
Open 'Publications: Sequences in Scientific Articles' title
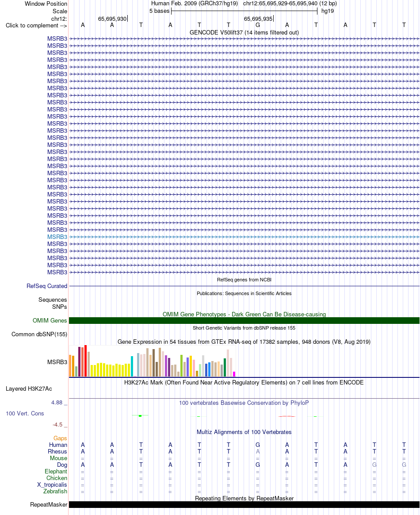(244, 294)
